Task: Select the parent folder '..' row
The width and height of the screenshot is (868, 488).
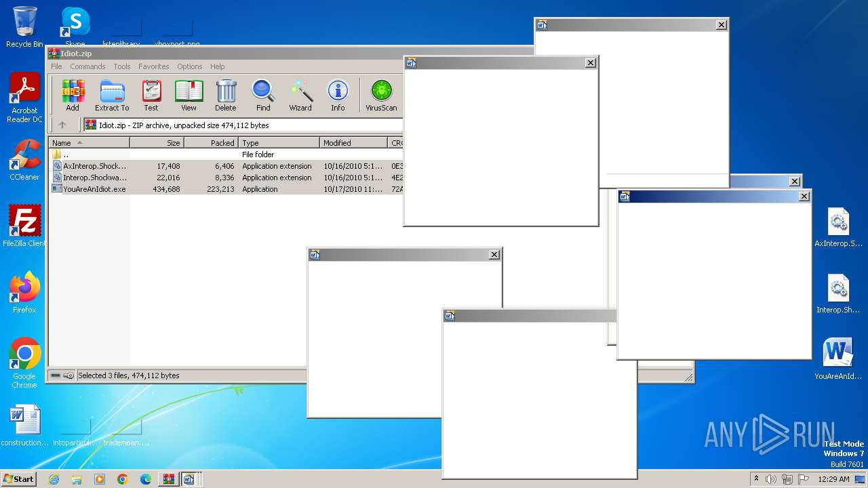Action: pos(226,155)
